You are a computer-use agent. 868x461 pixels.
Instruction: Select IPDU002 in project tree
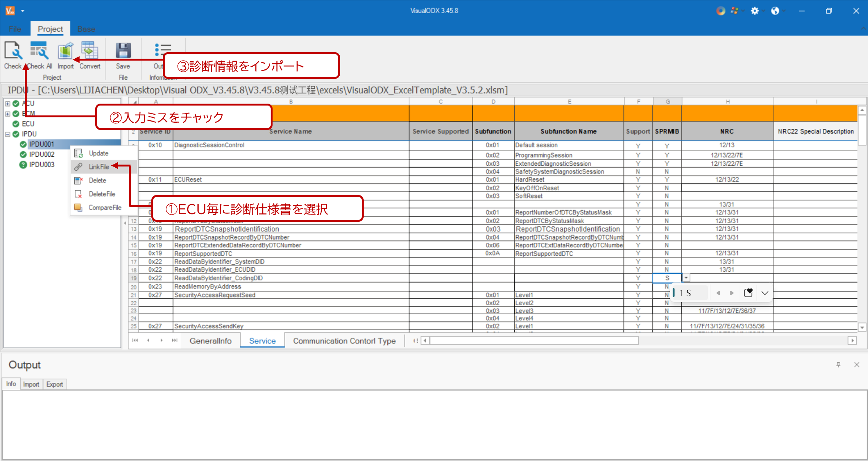(x=42, y=154)
